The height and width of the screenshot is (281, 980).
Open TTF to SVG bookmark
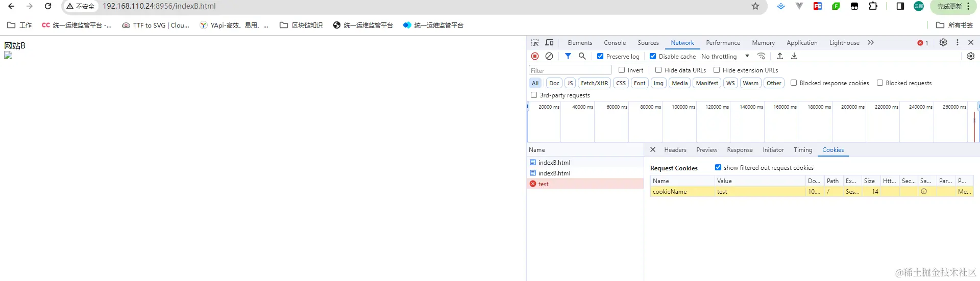tap(156, 25)
